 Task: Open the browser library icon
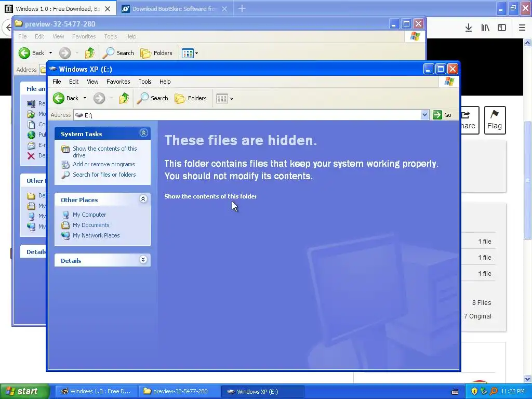click(485, 28)
